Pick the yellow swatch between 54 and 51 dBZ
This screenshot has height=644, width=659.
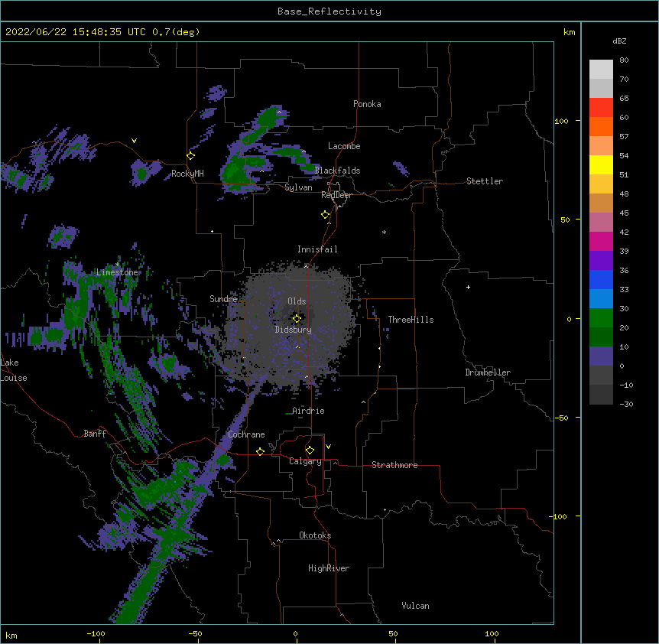click(601, 164)
